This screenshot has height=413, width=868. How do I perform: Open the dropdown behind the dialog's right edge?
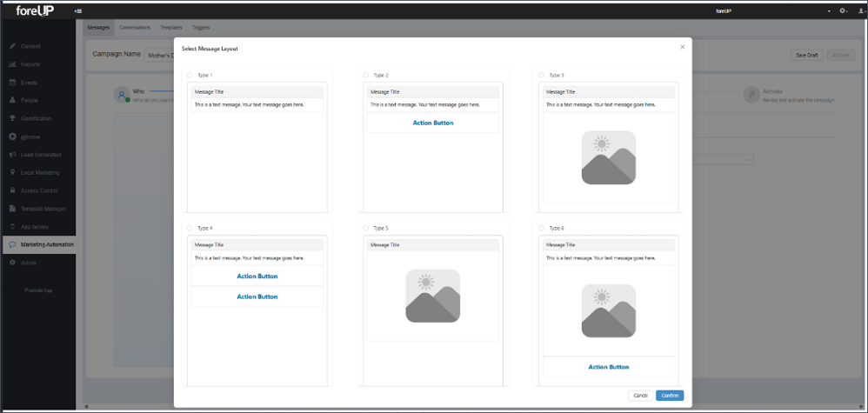(723, 159)
